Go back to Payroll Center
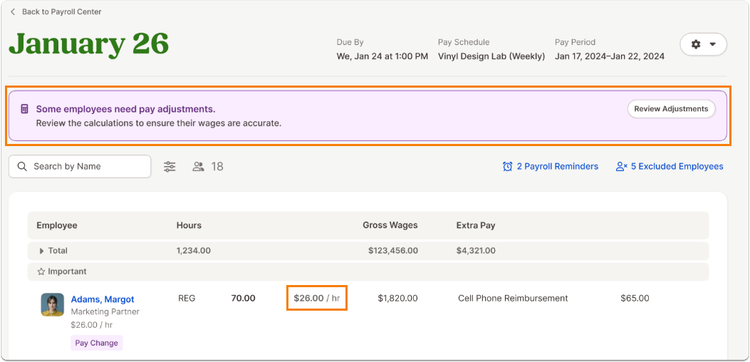Image resolution: width=750 pixels, height=362 pixels. (56, 11)
